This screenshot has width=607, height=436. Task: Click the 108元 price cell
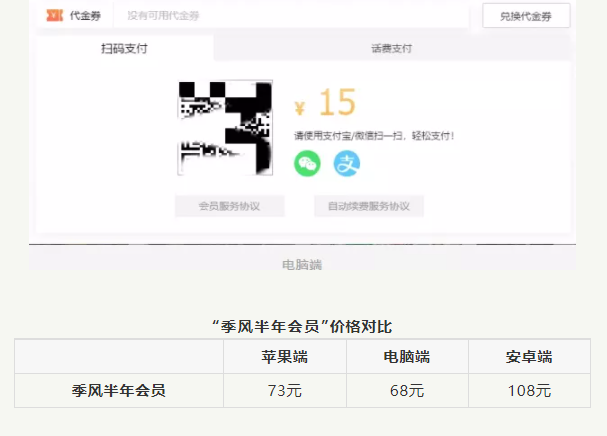529,391
